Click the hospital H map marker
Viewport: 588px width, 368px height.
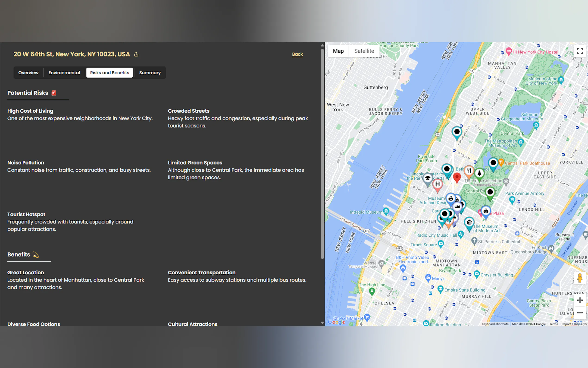pos(438,184)
